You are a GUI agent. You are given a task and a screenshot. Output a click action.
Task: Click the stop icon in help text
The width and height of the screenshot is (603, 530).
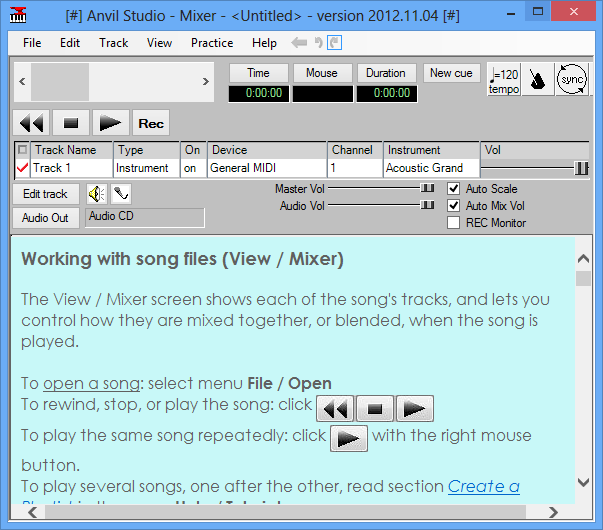pyautogui.click(x=375, y=408)
